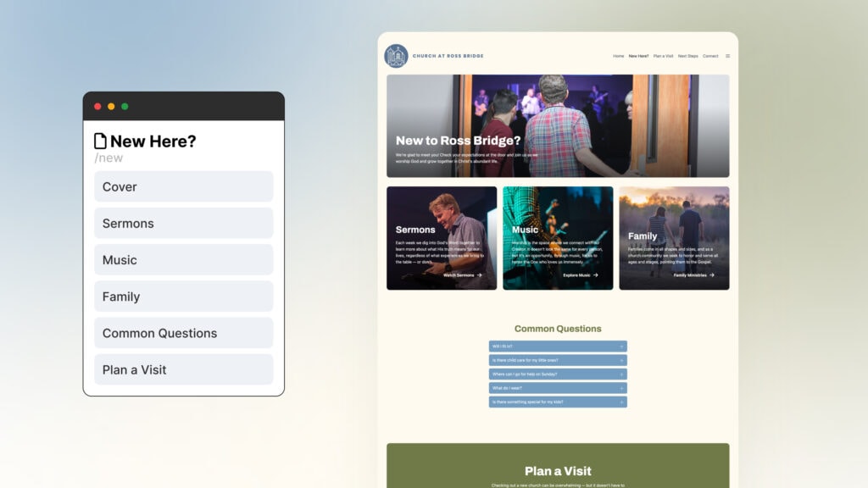Click the page document icon beside New Here?
Viewport: 868px width, 488px height.
(100, 141)
